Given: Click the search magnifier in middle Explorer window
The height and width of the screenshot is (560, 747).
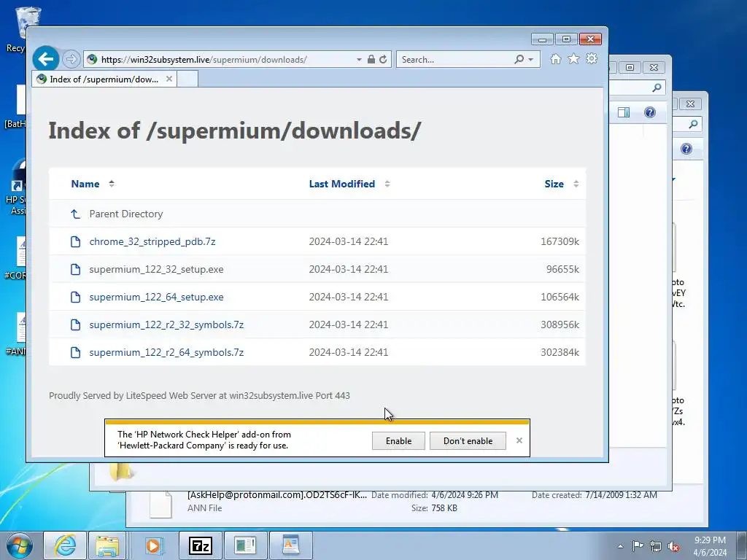Looking at the screenshot, I should [x=657, y=87].
